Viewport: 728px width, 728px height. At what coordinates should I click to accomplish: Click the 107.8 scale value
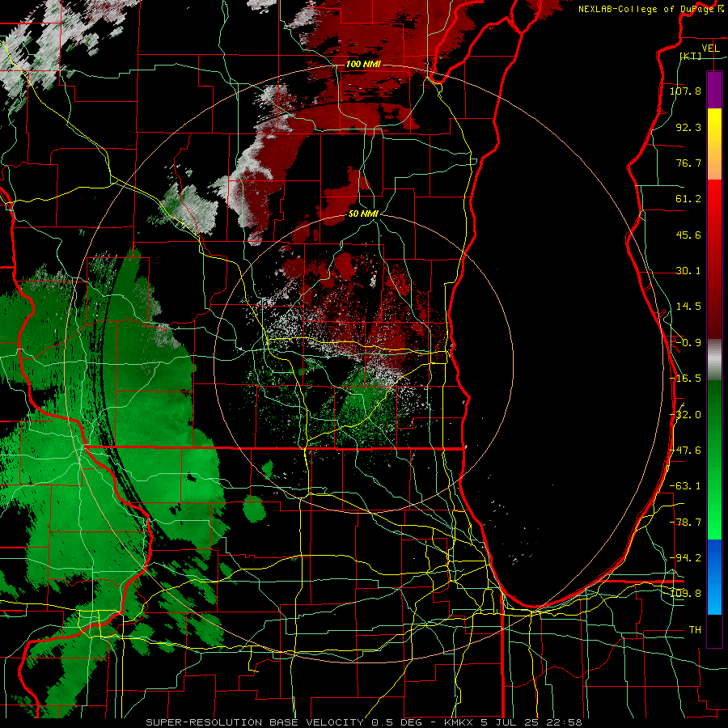pyautogui.click(x=685, y=91)
